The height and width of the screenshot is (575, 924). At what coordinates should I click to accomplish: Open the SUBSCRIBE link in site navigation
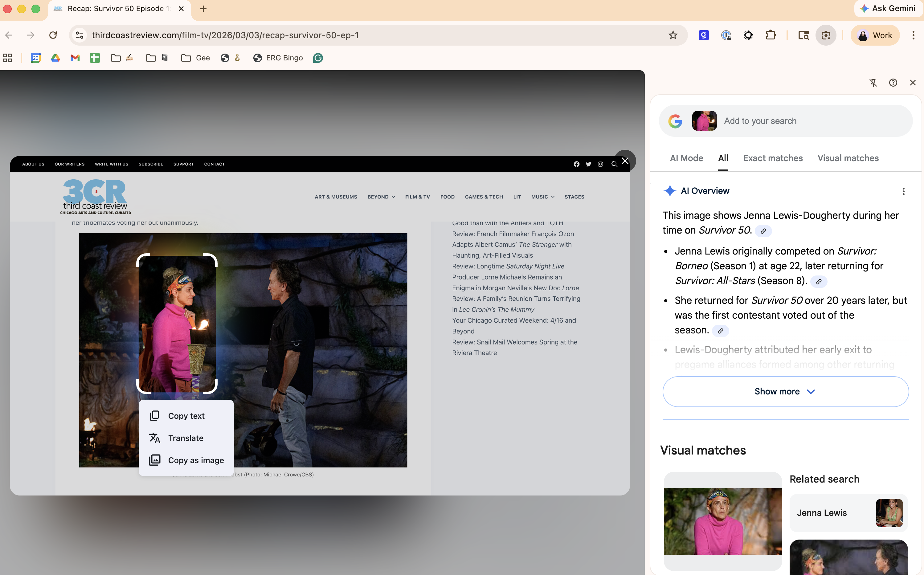151,164
